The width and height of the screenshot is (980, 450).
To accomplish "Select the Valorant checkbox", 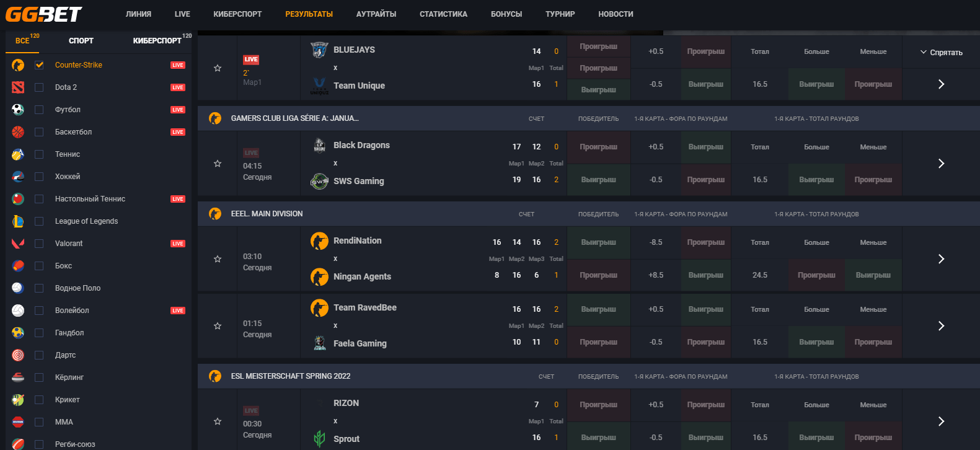I will [39, 244].
